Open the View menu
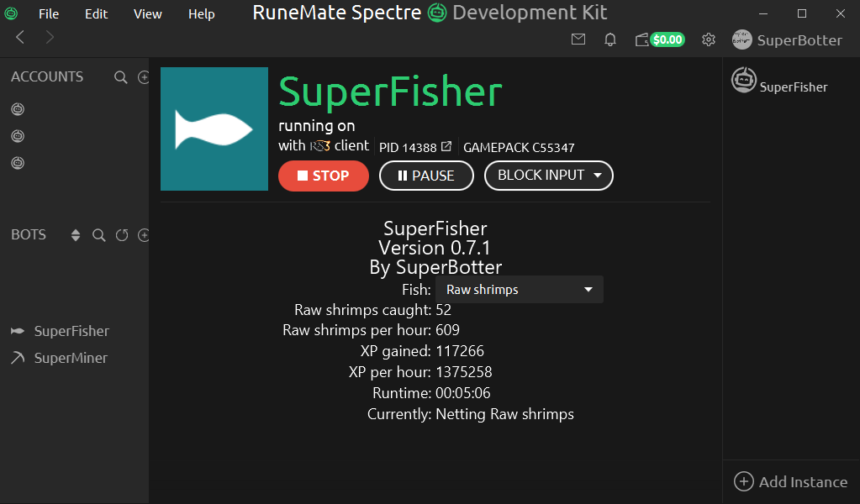The width and height of the screenshot is (860, 504). pos(147,14)
